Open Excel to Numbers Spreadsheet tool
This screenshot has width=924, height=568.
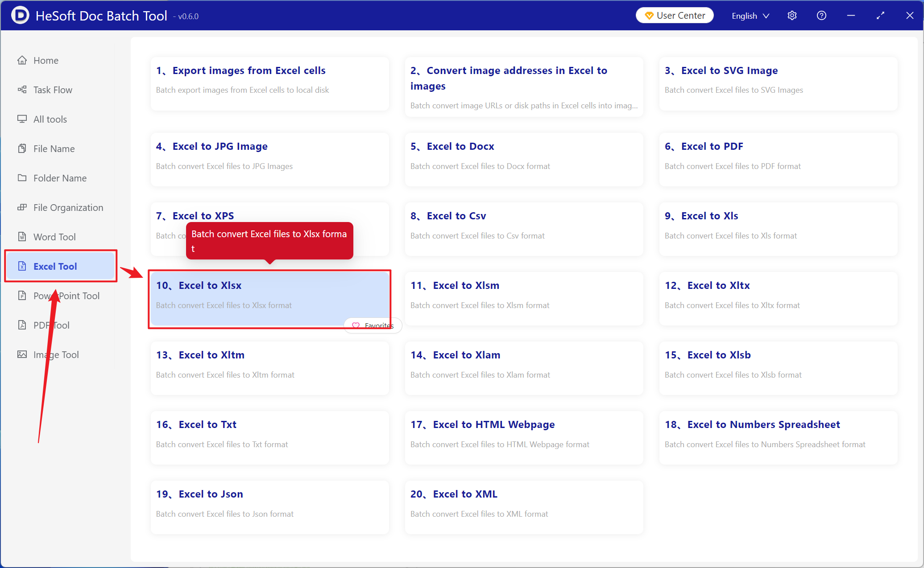click(x=778, y=437)
